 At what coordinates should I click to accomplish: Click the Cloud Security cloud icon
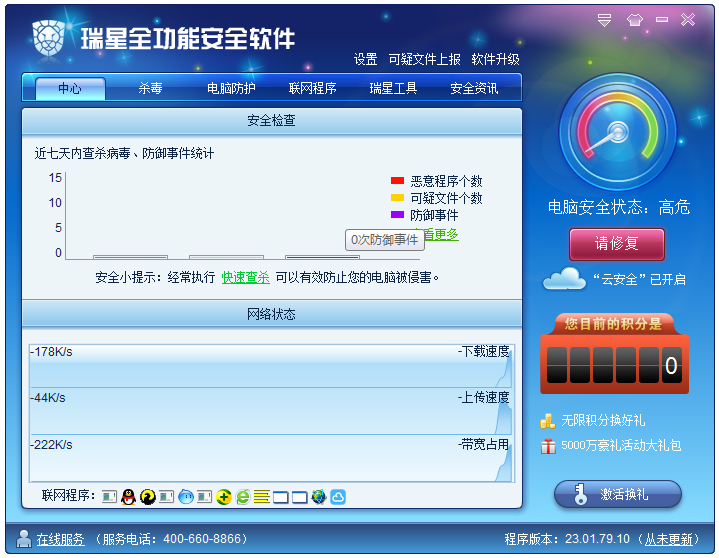tap(564, 279)
